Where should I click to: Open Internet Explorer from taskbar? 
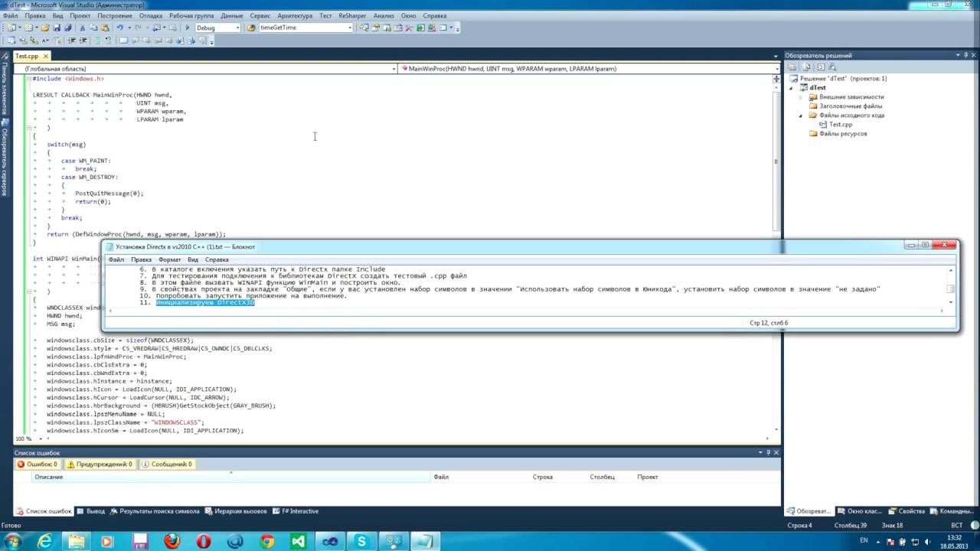pos(44,541)
